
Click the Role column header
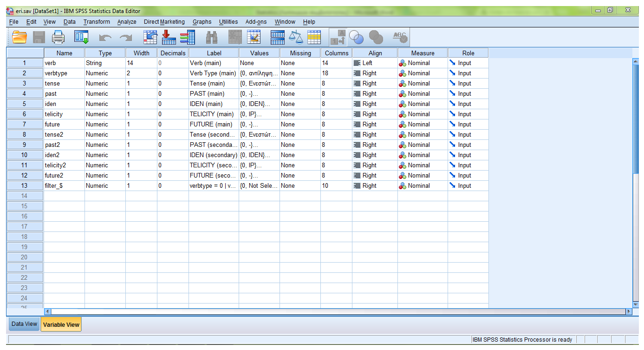pyautogui.click(x=468, y=53)
